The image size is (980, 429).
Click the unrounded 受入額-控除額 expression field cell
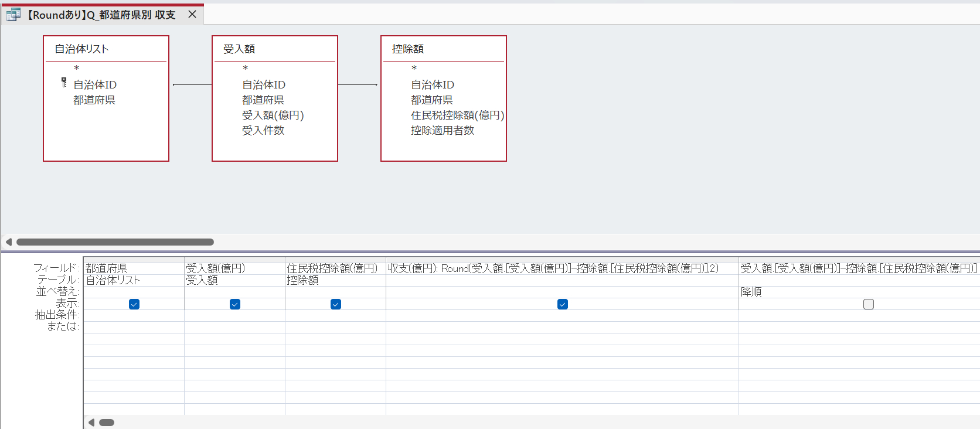(x=859, y=268)
